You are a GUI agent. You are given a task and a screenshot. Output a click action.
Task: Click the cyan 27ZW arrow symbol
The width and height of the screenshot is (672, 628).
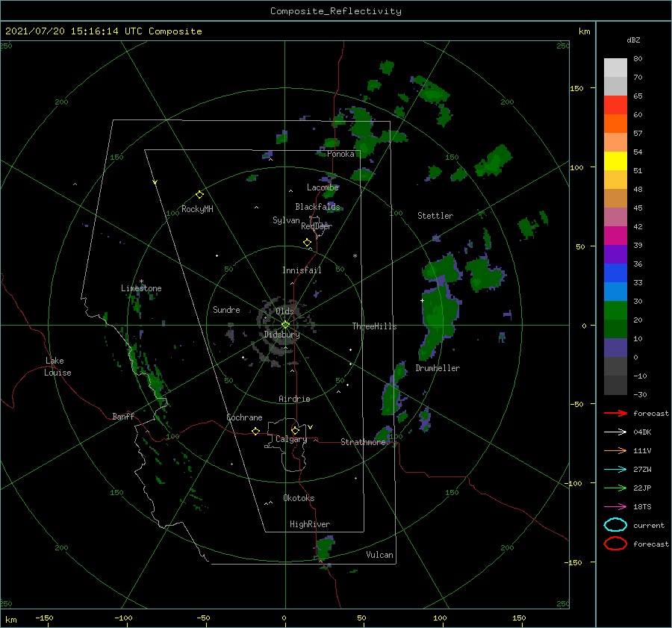click(615, 470)
